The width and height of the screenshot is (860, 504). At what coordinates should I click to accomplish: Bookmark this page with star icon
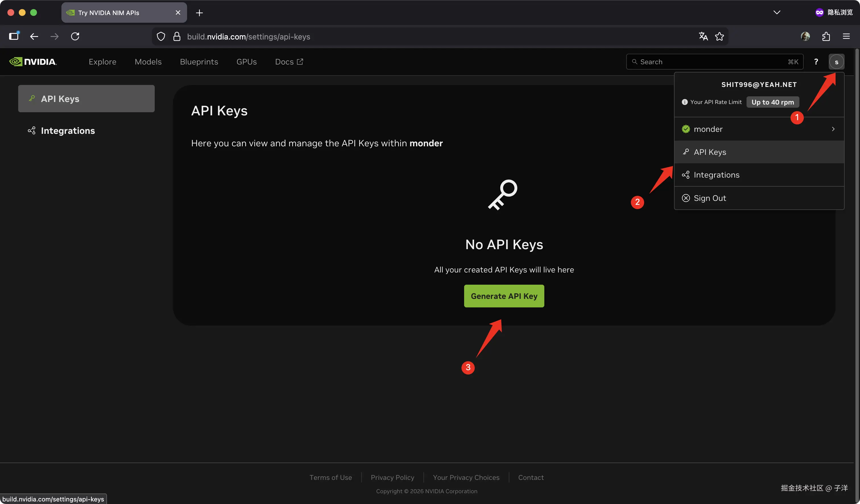click(x=720, y=36)
